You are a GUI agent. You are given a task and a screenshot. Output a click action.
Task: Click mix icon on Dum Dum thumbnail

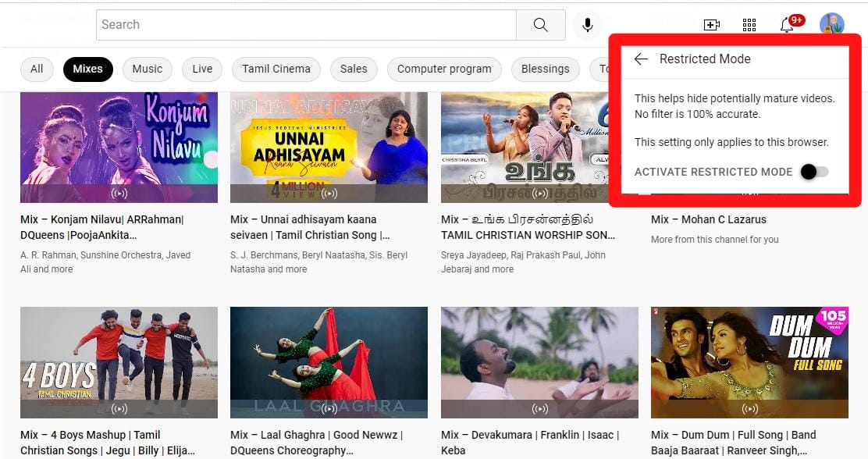pos(749,408)
